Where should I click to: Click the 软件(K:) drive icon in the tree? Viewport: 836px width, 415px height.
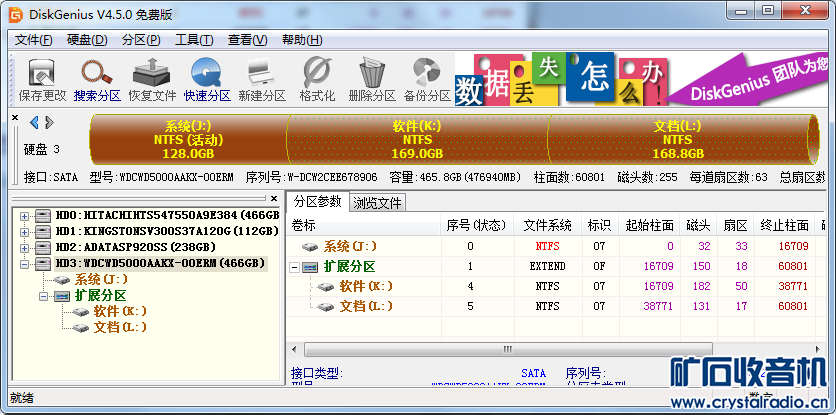point(81,312)
